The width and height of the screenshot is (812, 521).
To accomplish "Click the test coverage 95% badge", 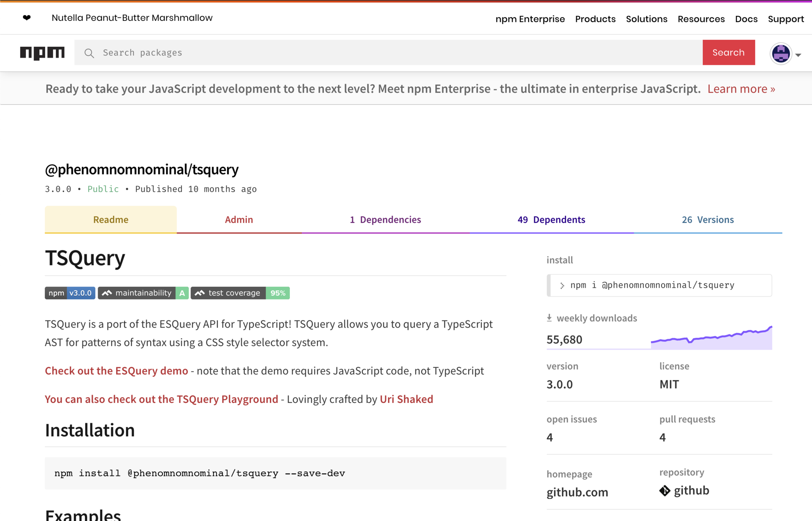I will pyautogui.click(x=240, y=293).
